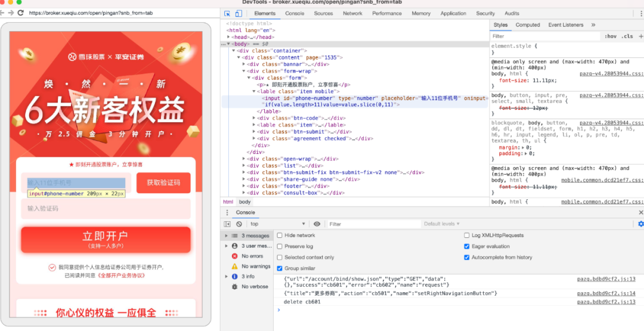This screenshot has height=331, width=644.
Task: Enable Log XMLHttpRequests checkbox
Action: [466, 236]
